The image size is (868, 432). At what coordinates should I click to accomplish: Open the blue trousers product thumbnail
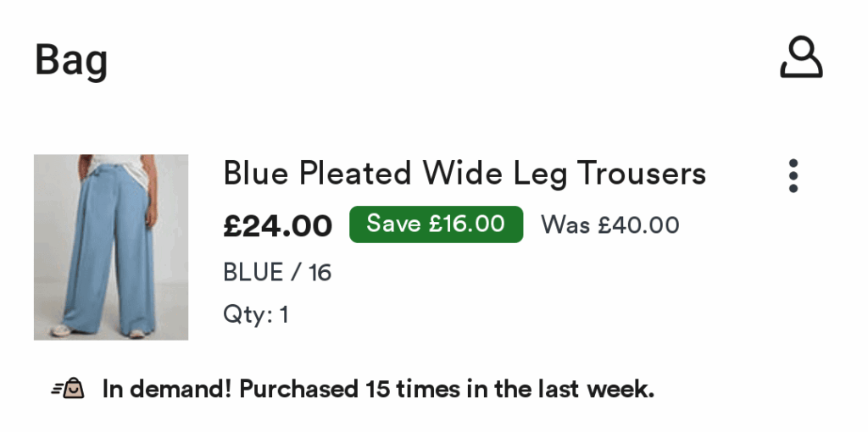pos(111,246)
